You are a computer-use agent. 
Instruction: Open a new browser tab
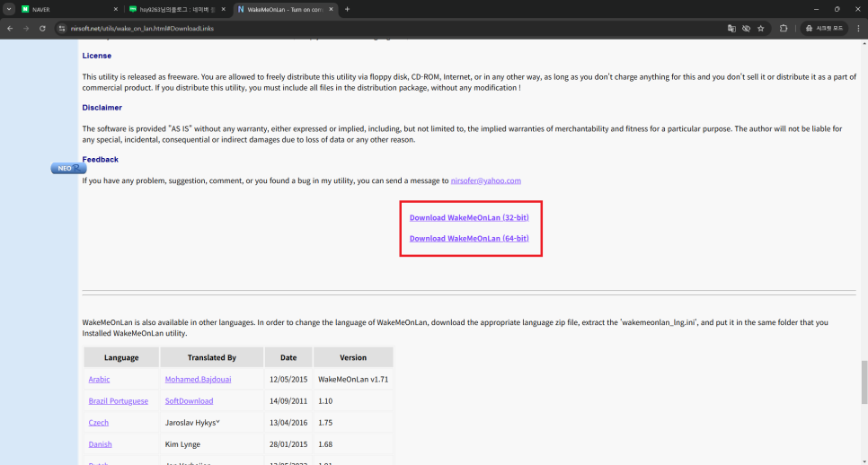347,9
